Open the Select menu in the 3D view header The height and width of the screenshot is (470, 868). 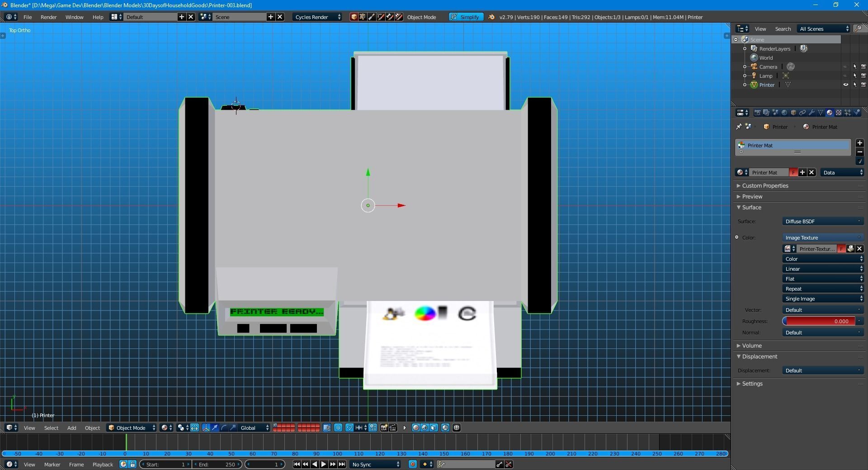[x=51, y=428]
